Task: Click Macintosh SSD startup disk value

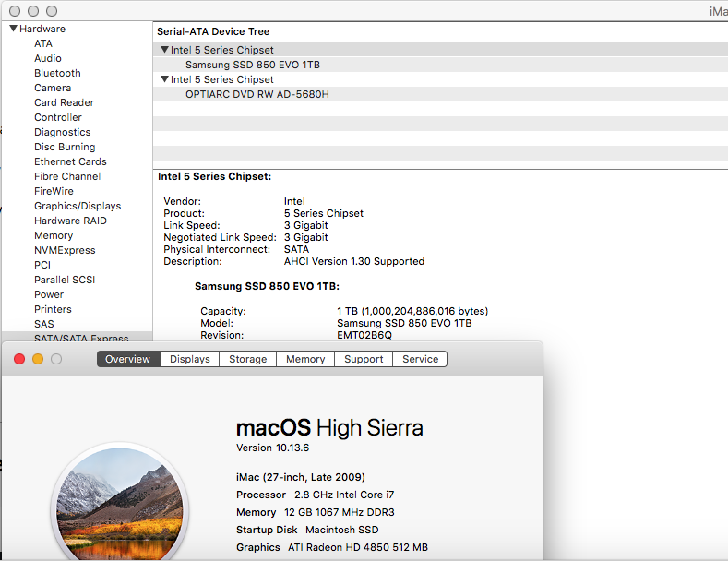Action: [x=342, y=530]
